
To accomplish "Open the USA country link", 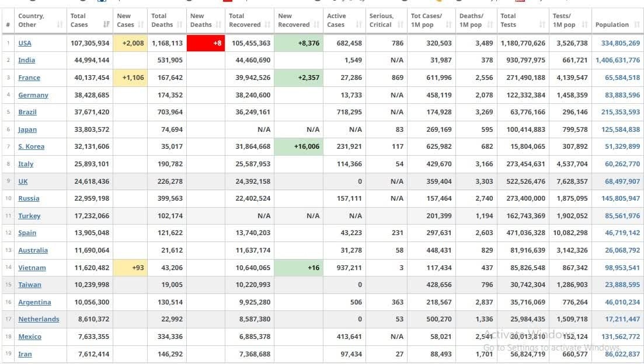I will (25, 43).
